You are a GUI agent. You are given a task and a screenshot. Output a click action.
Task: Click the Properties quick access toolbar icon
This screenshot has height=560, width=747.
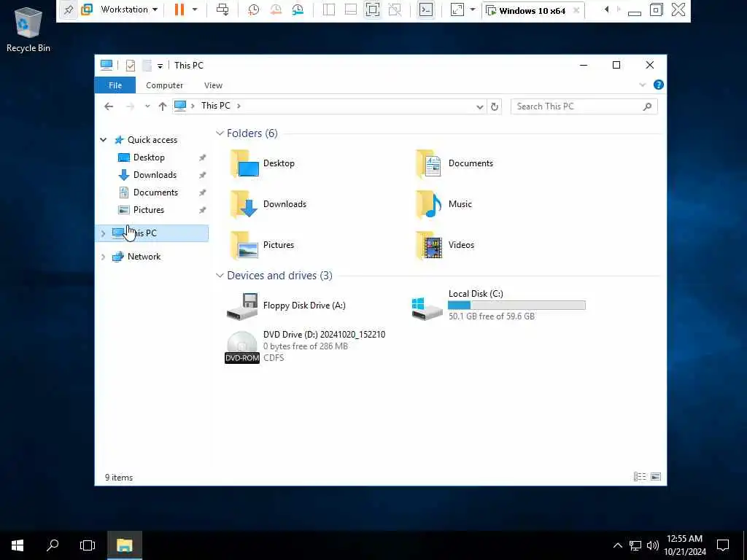[x=130, y=65]
